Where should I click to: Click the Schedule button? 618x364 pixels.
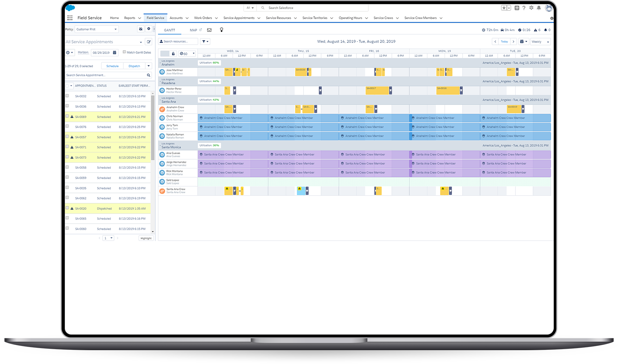112,66
